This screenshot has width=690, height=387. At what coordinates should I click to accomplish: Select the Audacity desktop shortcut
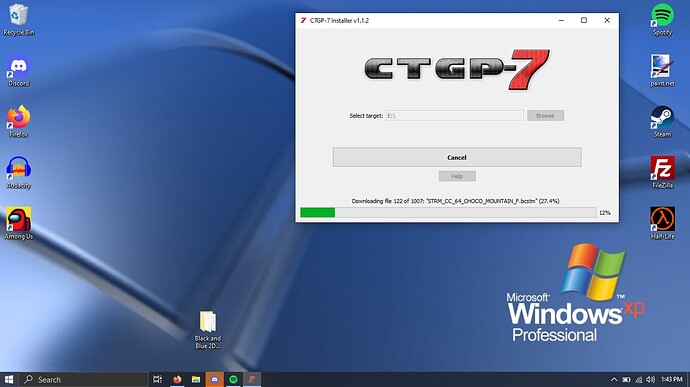click(18, 173)
